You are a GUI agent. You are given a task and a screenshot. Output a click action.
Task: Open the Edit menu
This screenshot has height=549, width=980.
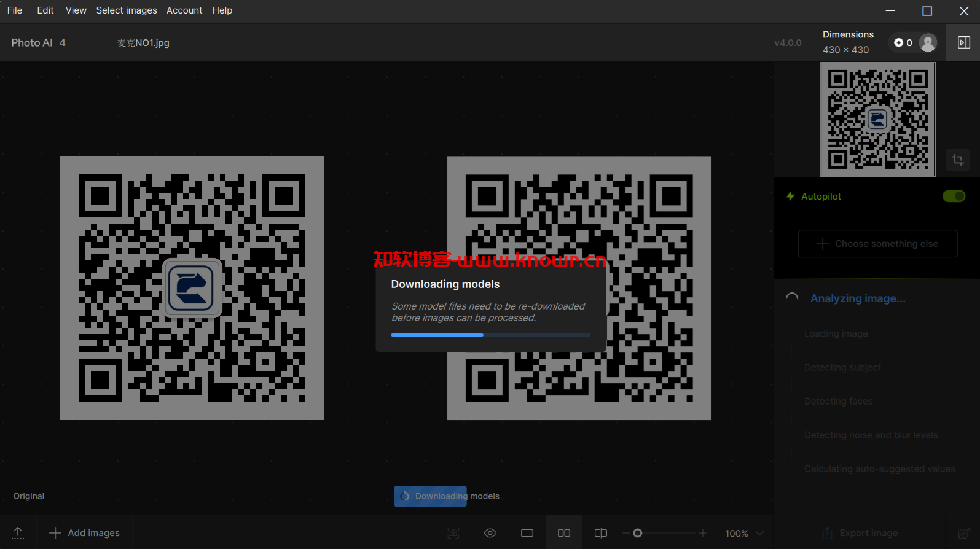click(45, 10)
